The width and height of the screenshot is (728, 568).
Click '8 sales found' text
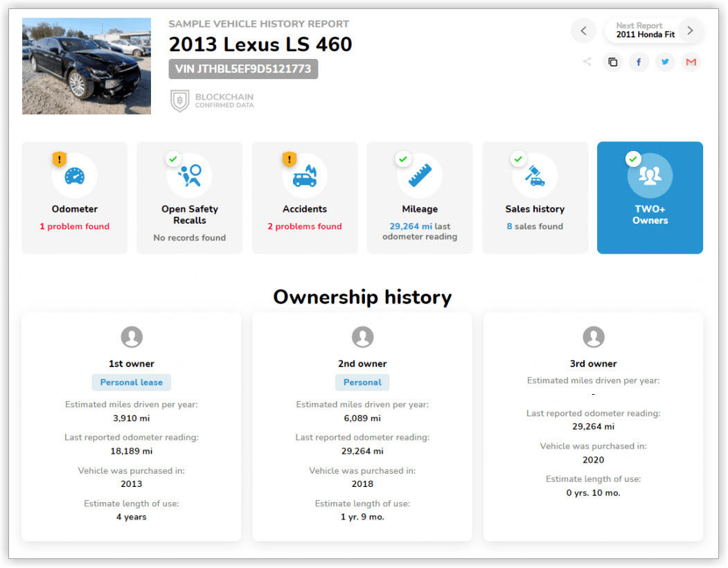535,227
